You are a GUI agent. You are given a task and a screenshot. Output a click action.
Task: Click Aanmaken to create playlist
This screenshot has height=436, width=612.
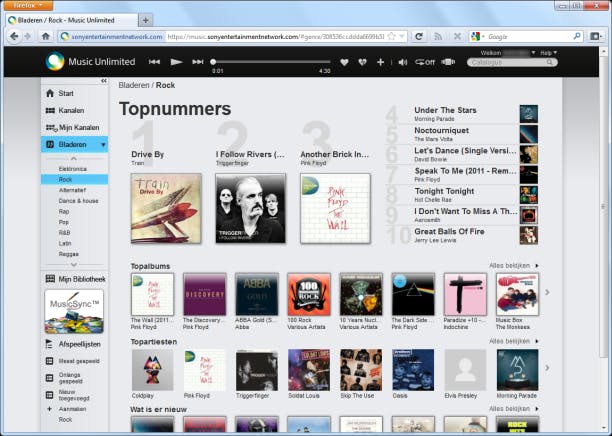72,409
